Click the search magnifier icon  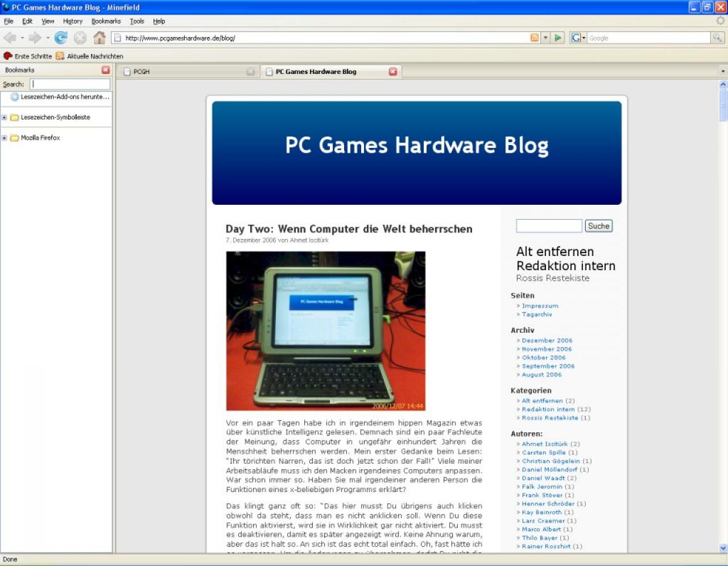tap(718, 38)
